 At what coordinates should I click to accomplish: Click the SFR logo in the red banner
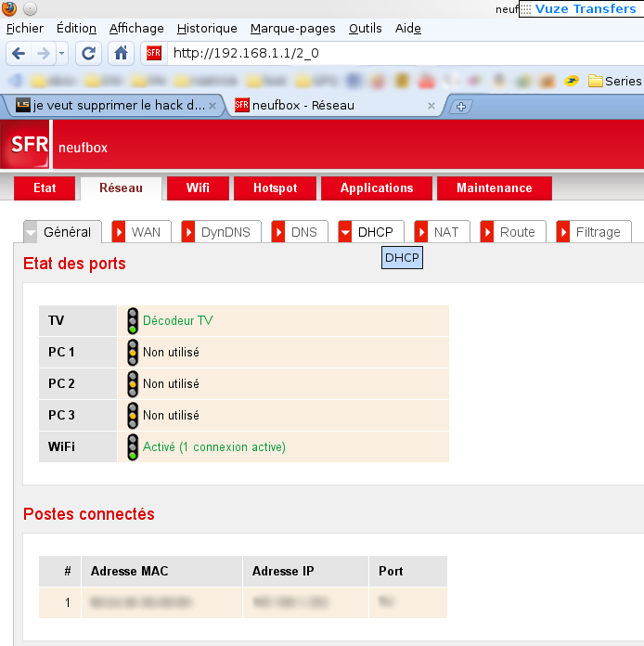pyautogui.click(x=26, y=145)
